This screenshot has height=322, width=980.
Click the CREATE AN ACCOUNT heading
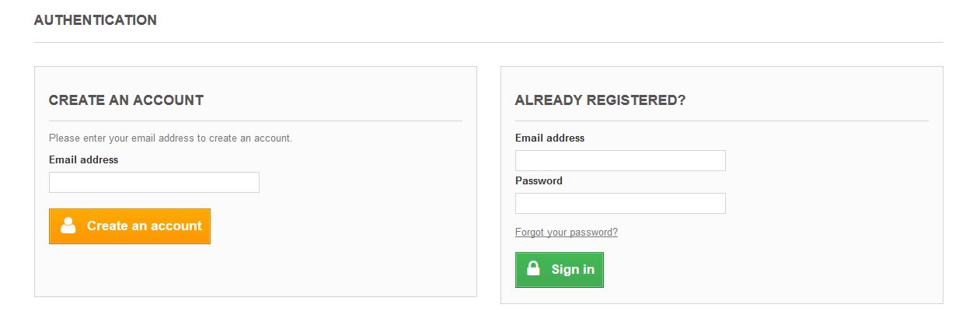126,100
